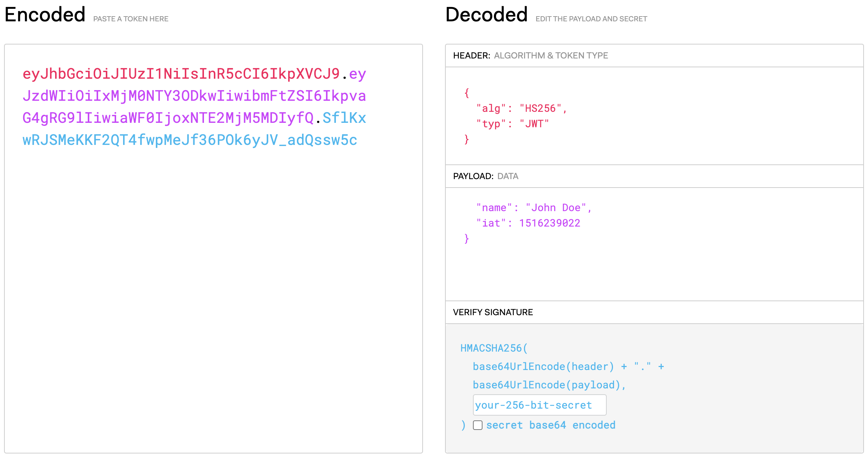
Task: Click the "name": "John Doe" payload line
Action: [x=534, y=208]
